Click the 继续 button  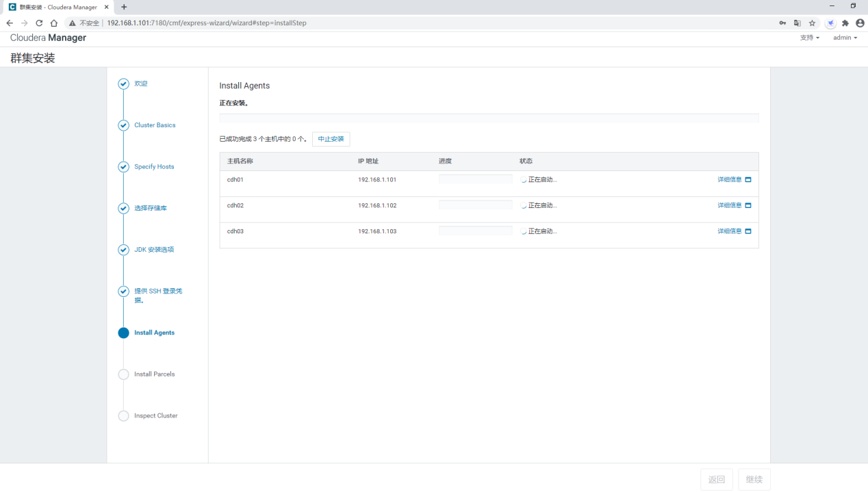(x=754, y=480)
